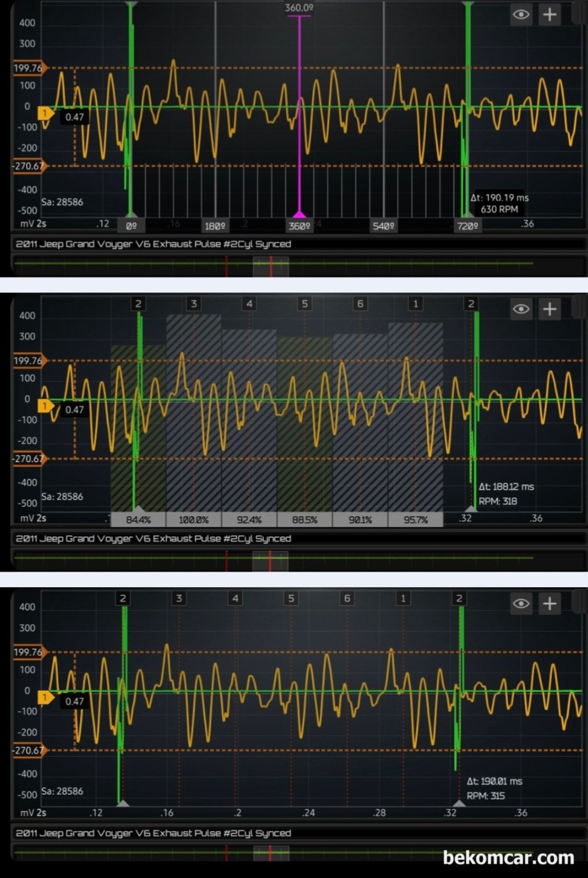Viewport: 588px width, 878px height.
Task: Click the 199.76 upper level marker in top panel
Action: (x=28, y=68)
